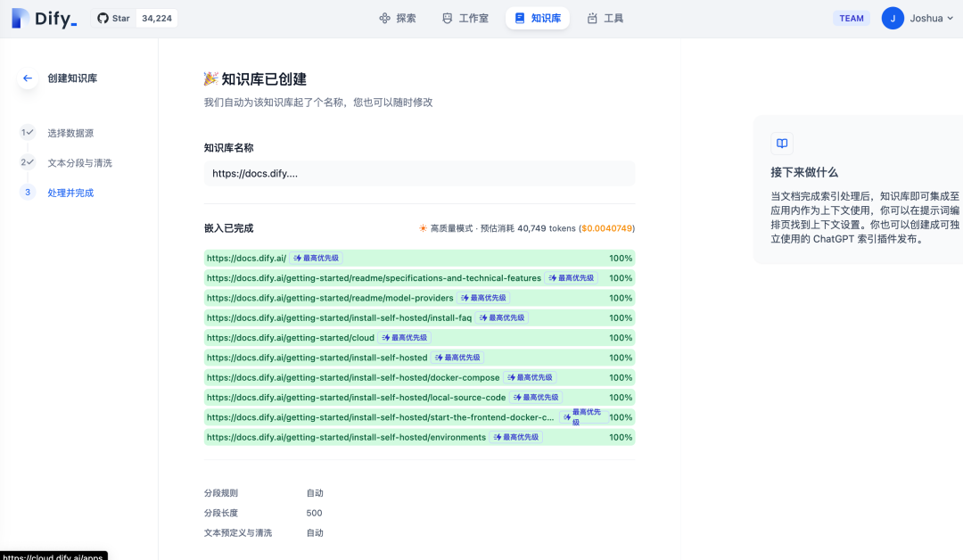The height and width of the screenshot is (560, 963).
Task: Click the back arrow next to 创建知识库
Action: point(28,78)
